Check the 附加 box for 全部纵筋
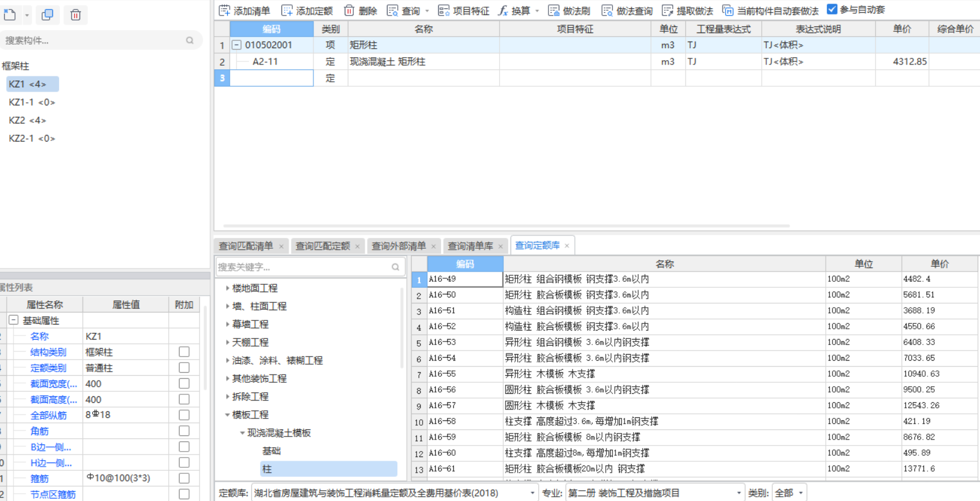980x501 pixels. click(x=184, y=415)
